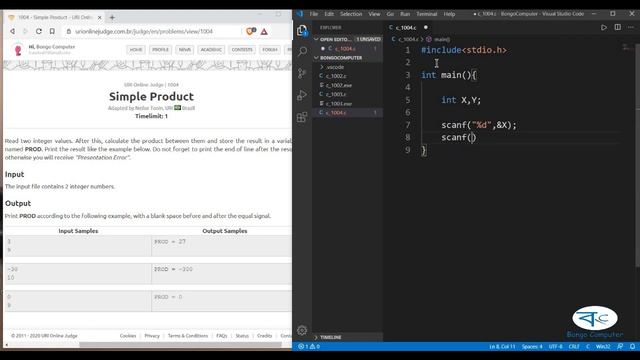Open the Manage gear in activity bar
The height and width of the screenshot is (360, 640).
[x=302, y=330]
